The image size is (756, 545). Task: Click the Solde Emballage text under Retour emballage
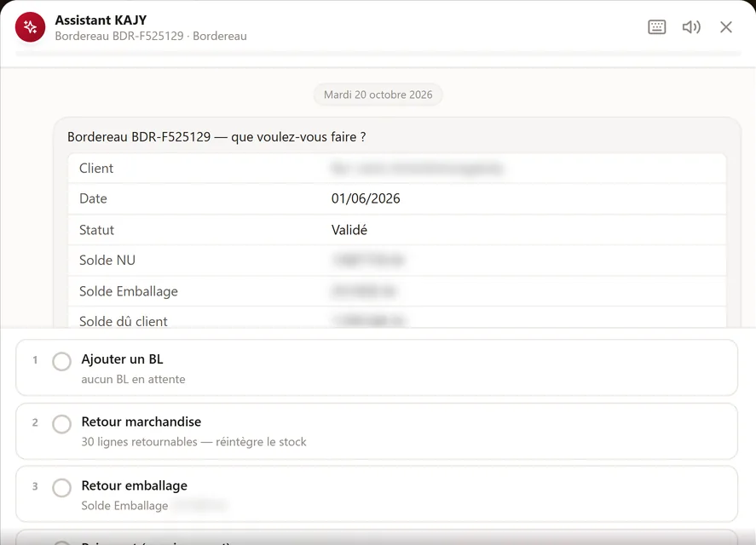click(124, 506)
